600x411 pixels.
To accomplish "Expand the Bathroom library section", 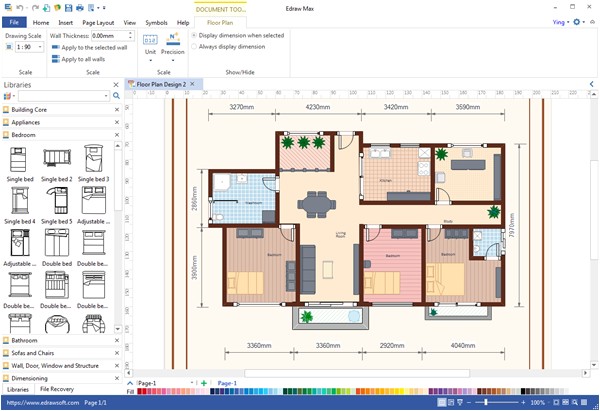I will pos(26,341).
